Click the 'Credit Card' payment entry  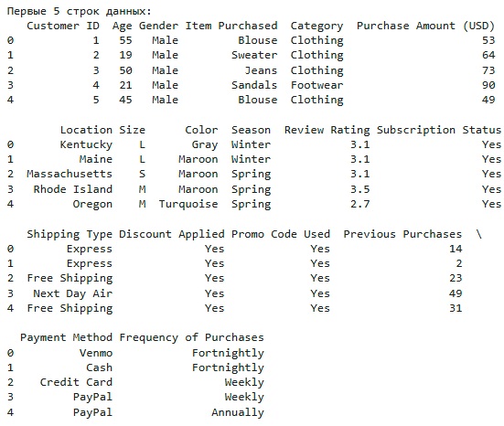(x=76, y=382)
